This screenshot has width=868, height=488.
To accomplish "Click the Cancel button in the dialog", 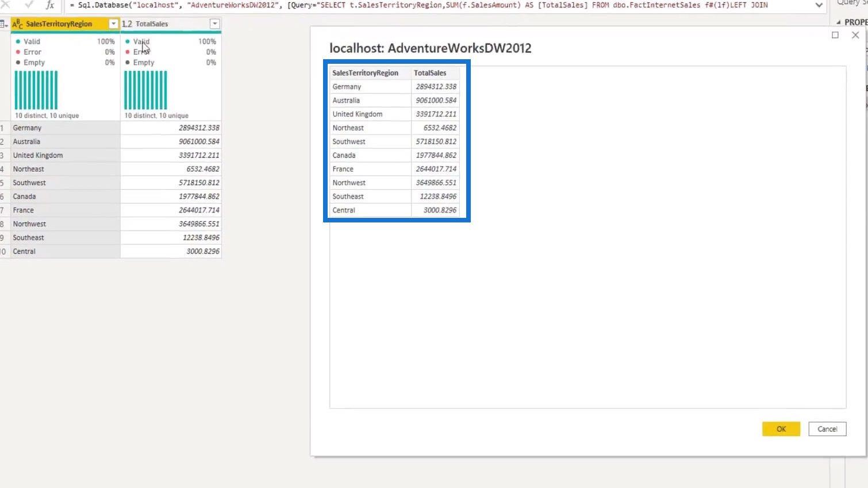I will point(827,429).
